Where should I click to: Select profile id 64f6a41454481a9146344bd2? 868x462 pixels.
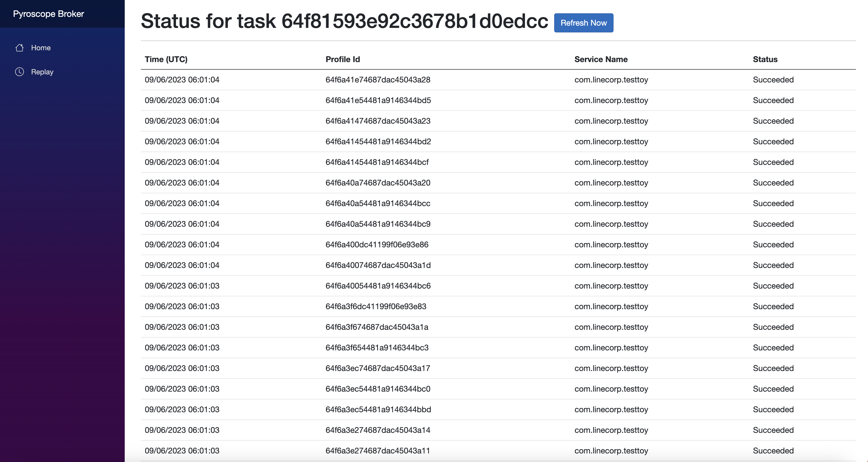(x=378, y=142)
